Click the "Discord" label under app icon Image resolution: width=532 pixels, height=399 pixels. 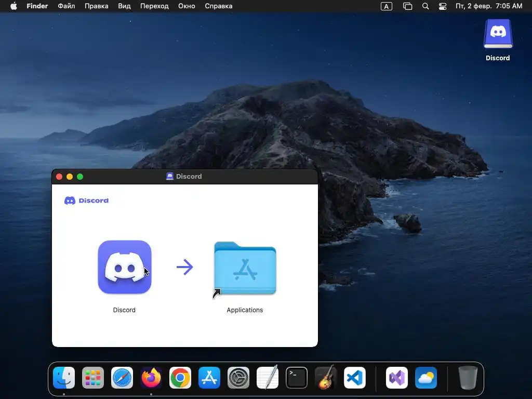[124, 310]
